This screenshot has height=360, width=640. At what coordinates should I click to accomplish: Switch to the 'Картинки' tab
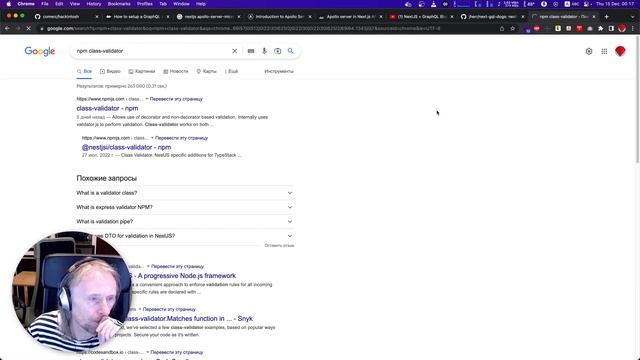142,71
